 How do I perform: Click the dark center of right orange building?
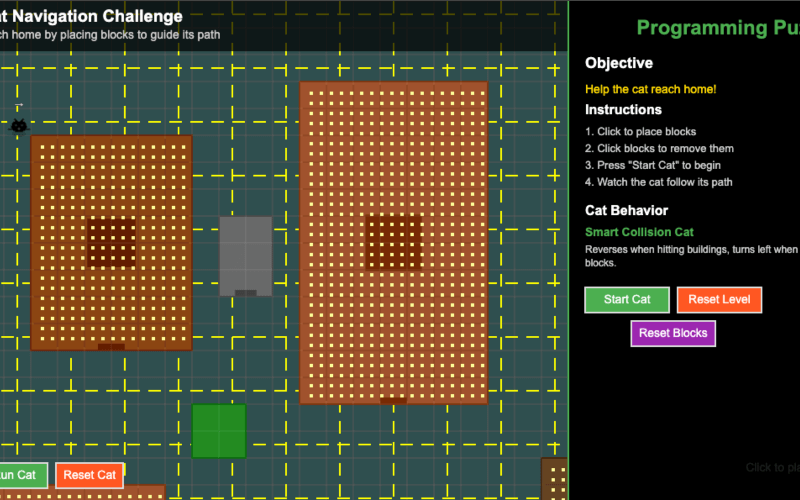tap(393, 243)
